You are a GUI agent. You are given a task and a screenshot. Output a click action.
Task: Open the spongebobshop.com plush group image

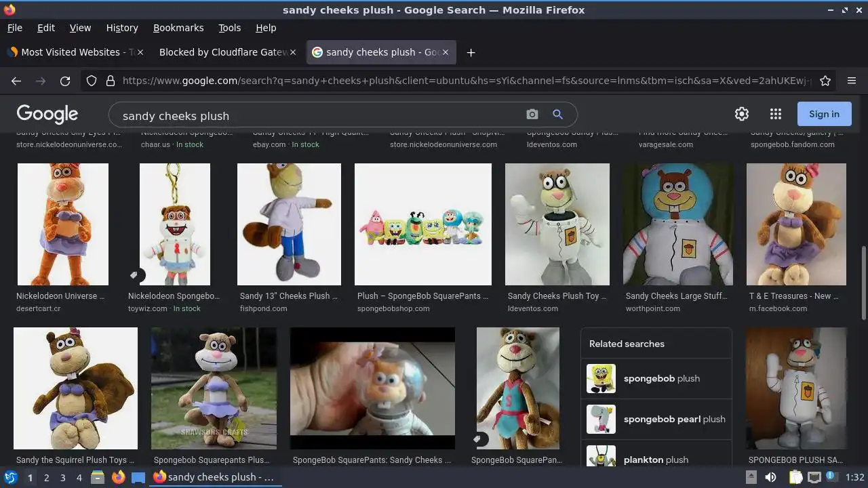[x=423, y=224]
